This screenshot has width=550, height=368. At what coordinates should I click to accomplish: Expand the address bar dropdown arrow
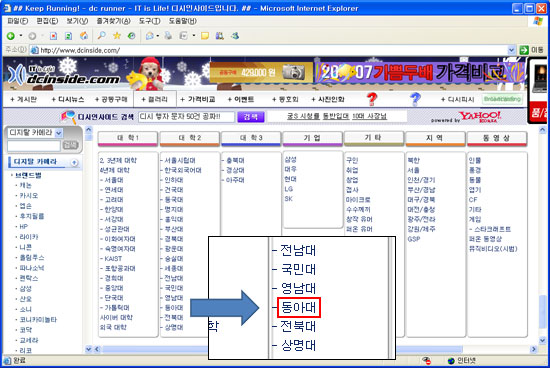511,50
